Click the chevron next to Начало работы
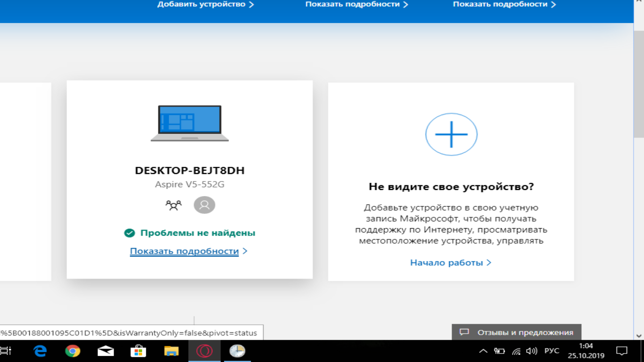 tap(489, 263)
